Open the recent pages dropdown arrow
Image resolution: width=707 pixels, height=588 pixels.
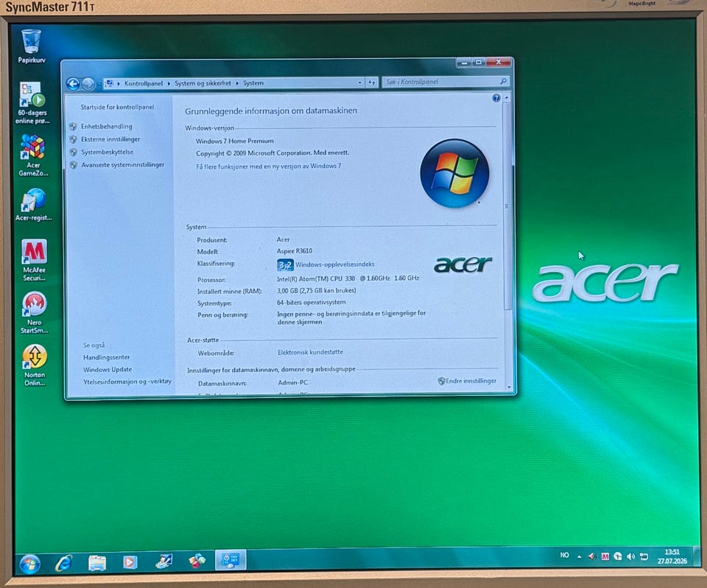coord(99,85)
